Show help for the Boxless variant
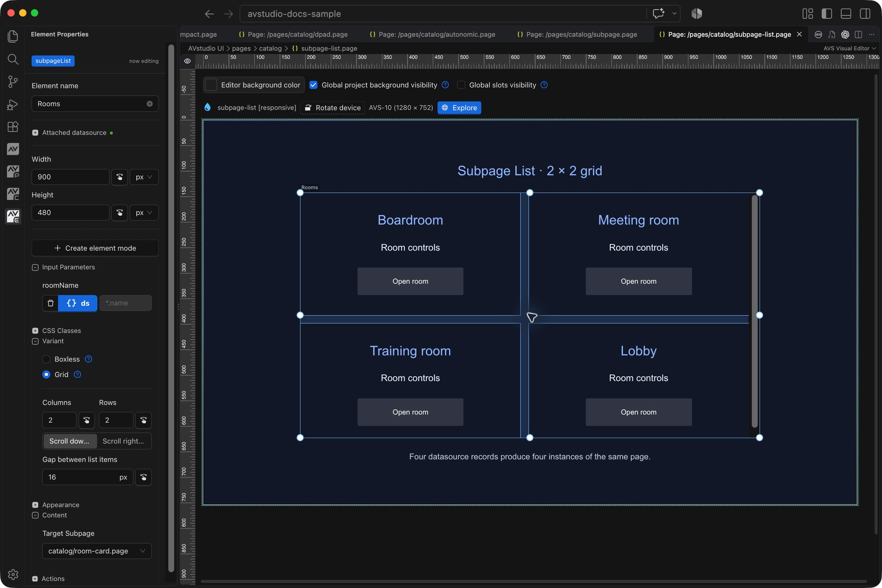This screenshot has width=882, height=588. 89,359
